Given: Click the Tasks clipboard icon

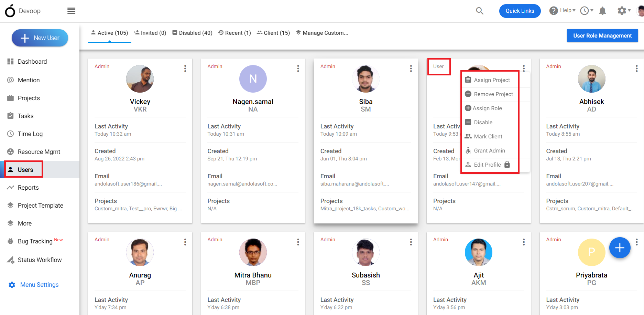Looking at the screenshot, I should [x=11, y=116].
